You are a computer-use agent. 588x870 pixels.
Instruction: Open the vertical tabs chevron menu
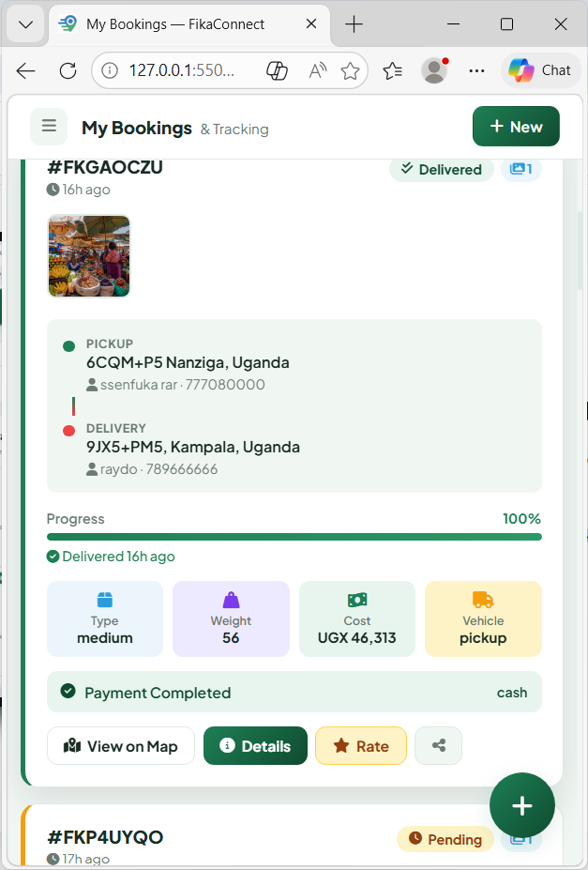24,24
